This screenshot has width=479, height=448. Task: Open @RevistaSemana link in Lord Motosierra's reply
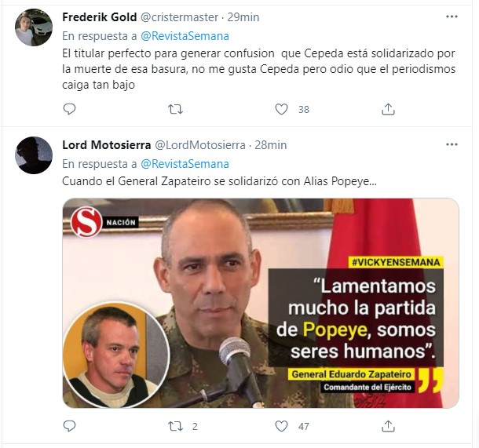(185, 164)
